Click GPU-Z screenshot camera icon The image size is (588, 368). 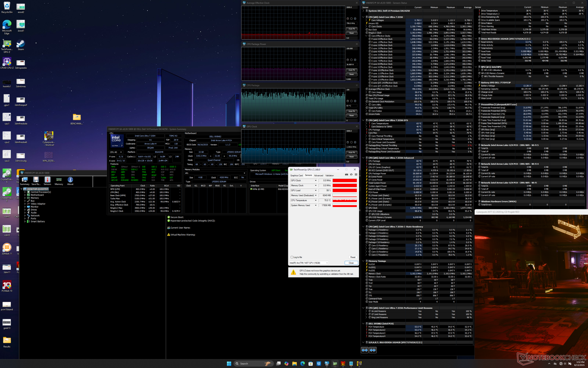(x=346, y=174)
